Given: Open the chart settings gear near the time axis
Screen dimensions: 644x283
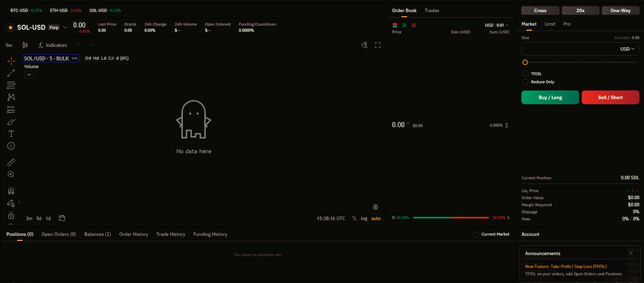Looking at the screenshot, I should 375,207.
